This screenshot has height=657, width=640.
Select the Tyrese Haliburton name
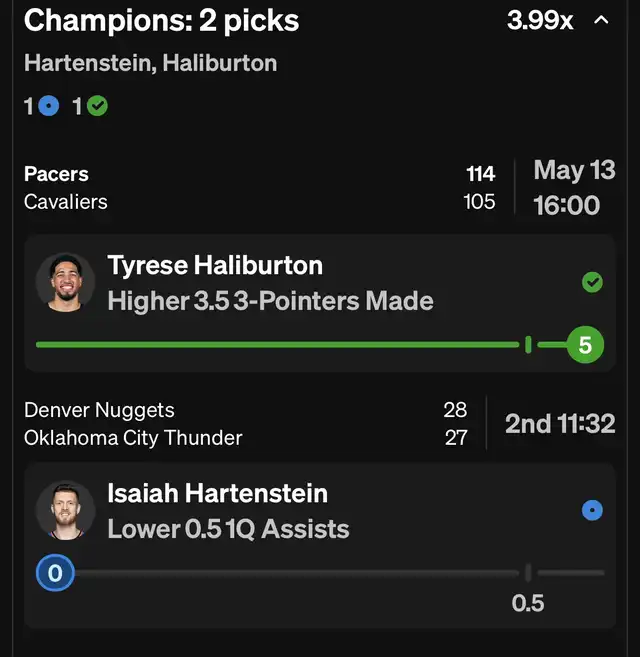[215, 266]
